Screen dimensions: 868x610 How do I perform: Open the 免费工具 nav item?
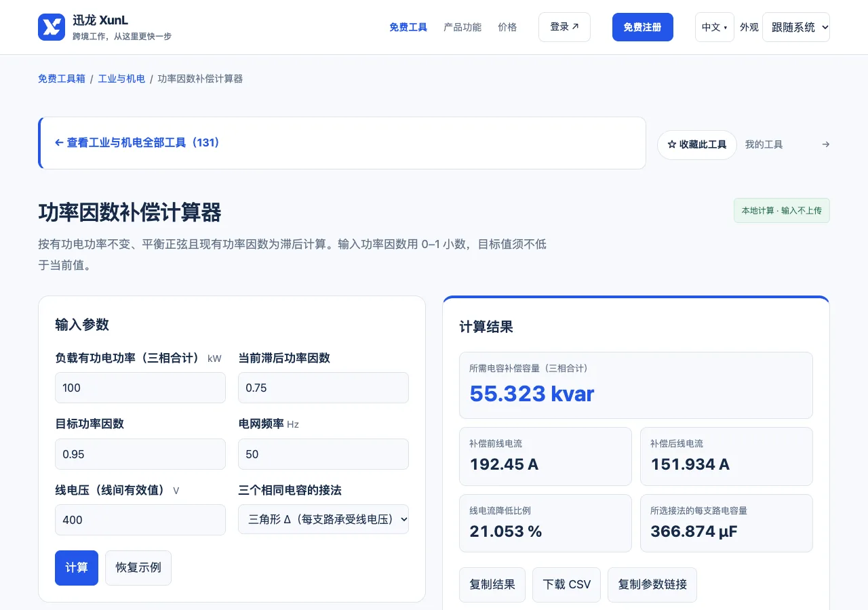point(408,27)
